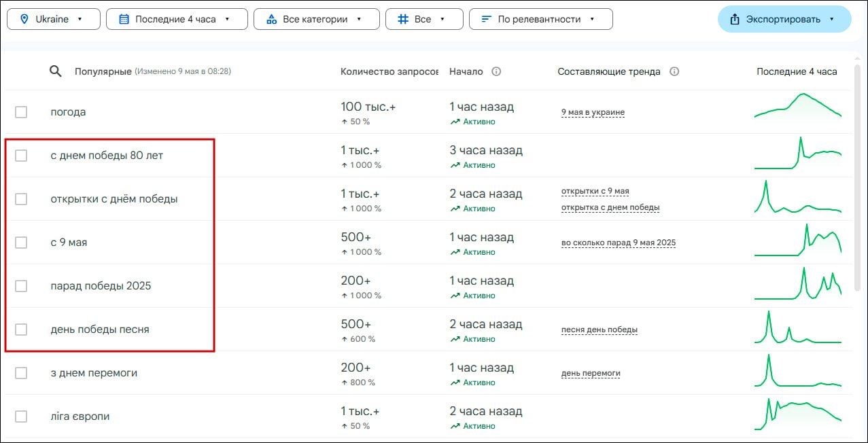Click info icon next to Начало
The width and height of the screenshot is (868, 443).
(x=496, y=71)
